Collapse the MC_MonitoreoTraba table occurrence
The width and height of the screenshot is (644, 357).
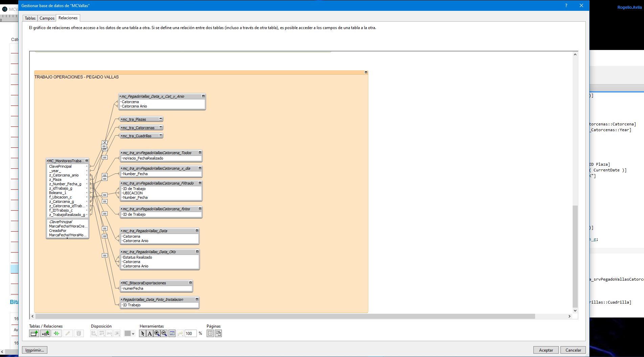point(87,161)
